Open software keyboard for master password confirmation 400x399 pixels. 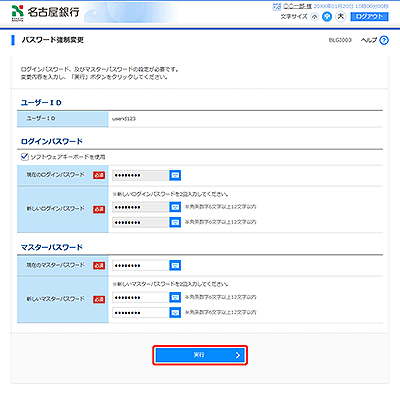175,312
